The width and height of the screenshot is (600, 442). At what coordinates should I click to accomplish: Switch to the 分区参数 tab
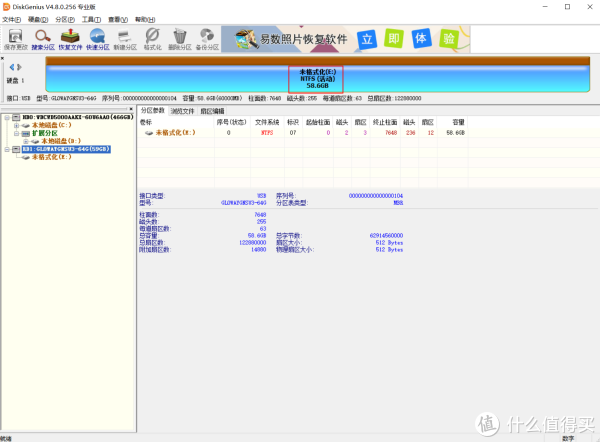[x=152, y=111]
